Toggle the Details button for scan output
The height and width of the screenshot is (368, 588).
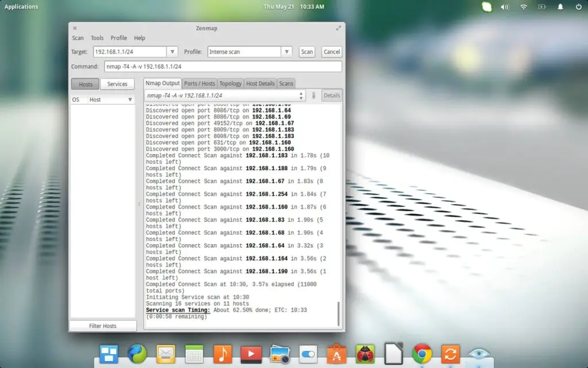click(x=332, y=95)
